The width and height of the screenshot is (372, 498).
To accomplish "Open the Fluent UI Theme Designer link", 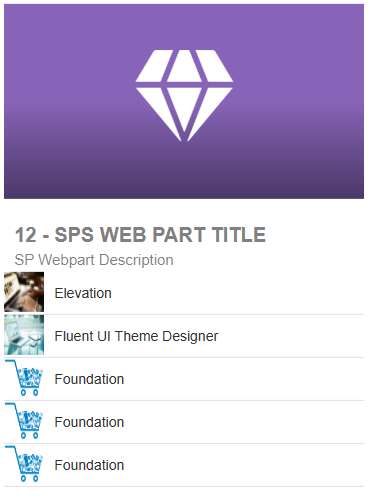I will pyautogui.click(x=136, y=336).
